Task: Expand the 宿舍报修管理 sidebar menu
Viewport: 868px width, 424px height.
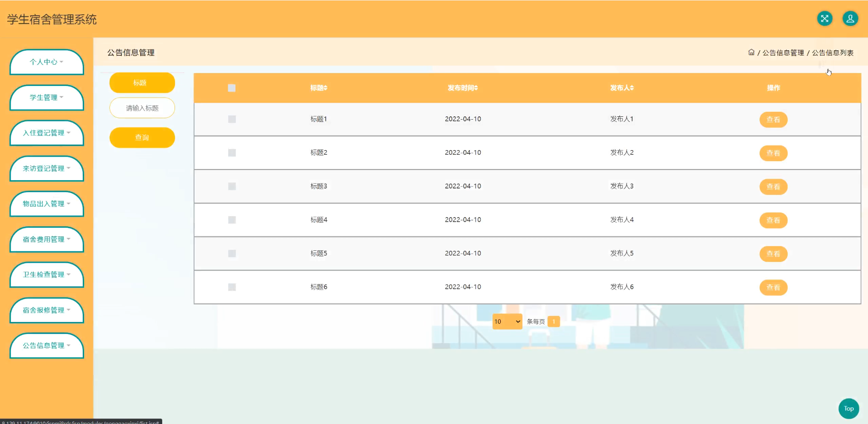Action: (x=47, y=310)
